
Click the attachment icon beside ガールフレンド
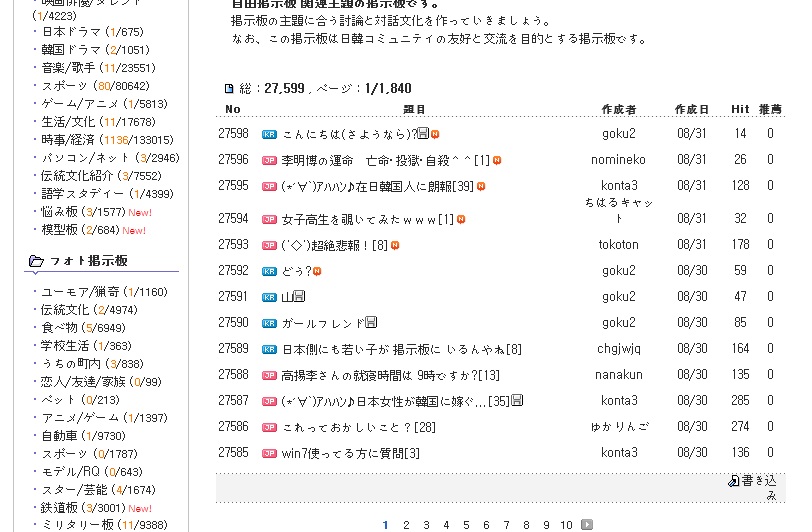coord(372,322)
